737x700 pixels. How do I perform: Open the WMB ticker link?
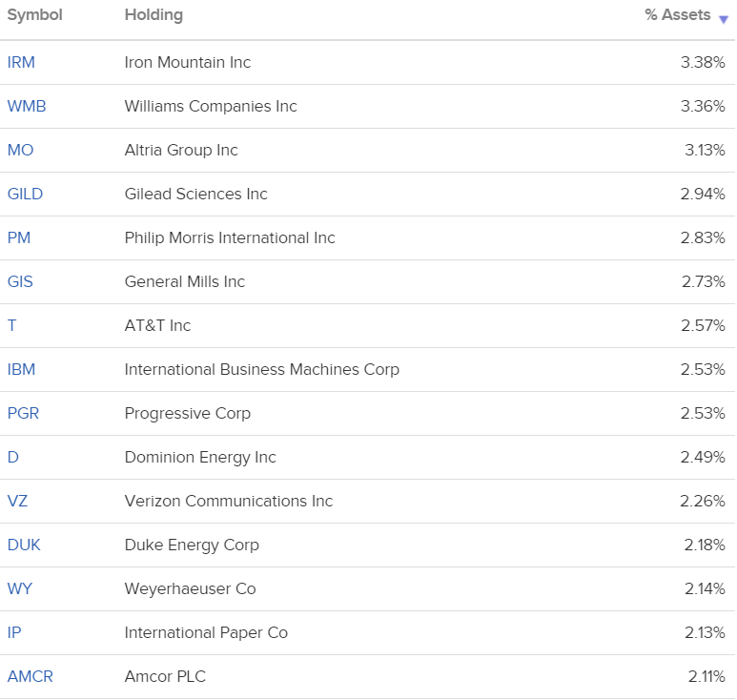[x=27, y=106]
